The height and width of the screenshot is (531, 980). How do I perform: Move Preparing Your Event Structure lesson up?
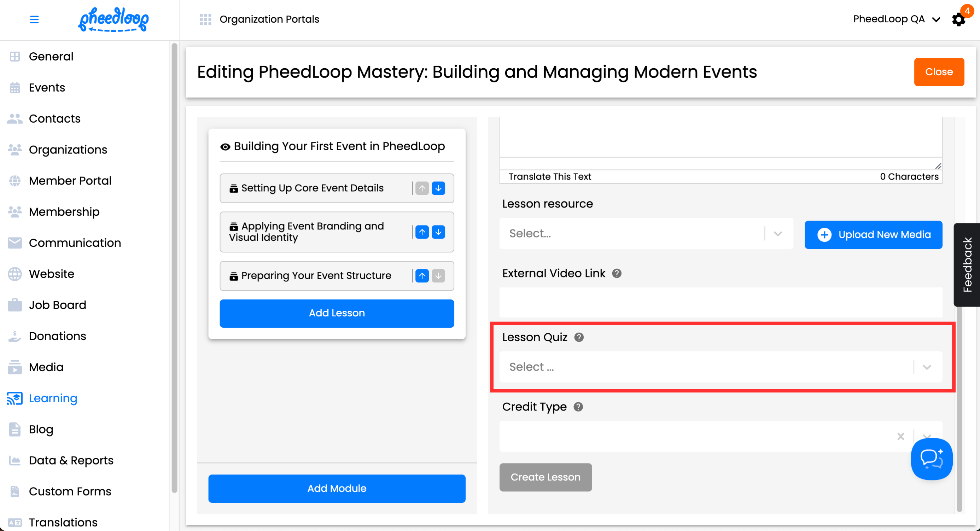pos(422,276)
